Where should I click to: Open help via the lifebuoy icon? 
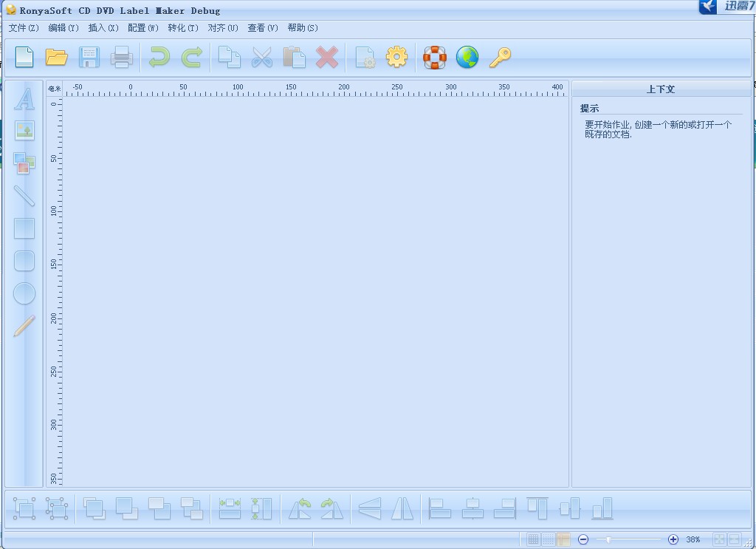pyautogui.click(x=435, y=57)
